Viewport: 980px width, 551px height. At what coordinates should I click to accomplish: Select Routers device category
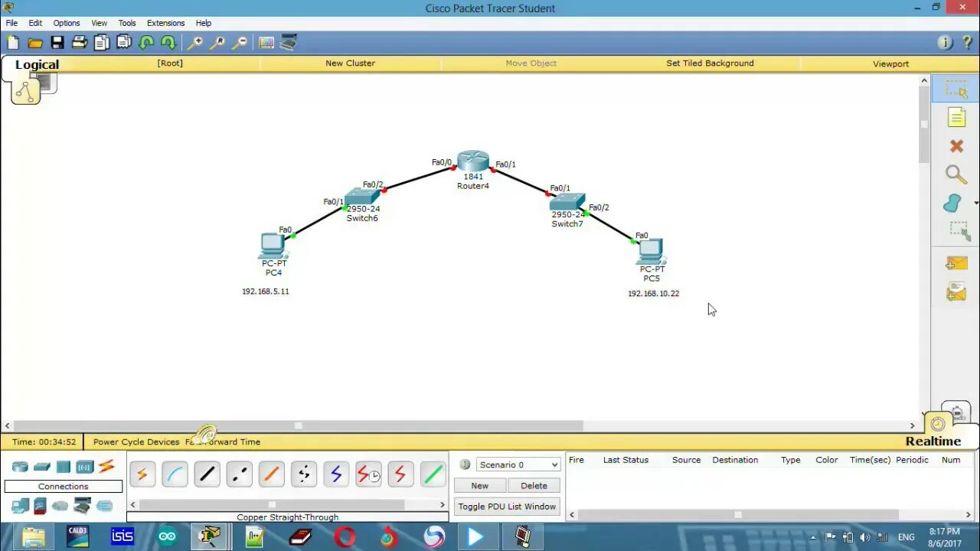pos(20,466)
